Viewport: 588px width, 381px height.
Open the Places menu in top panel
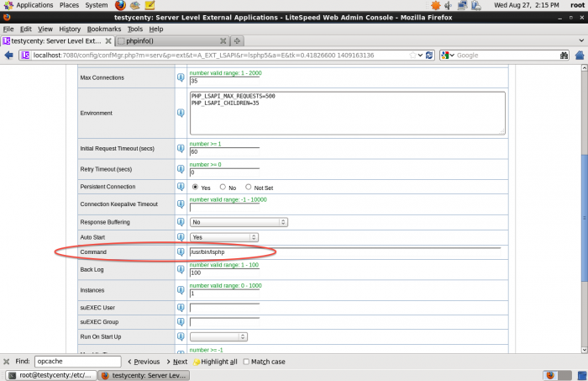tap(69, 5)
